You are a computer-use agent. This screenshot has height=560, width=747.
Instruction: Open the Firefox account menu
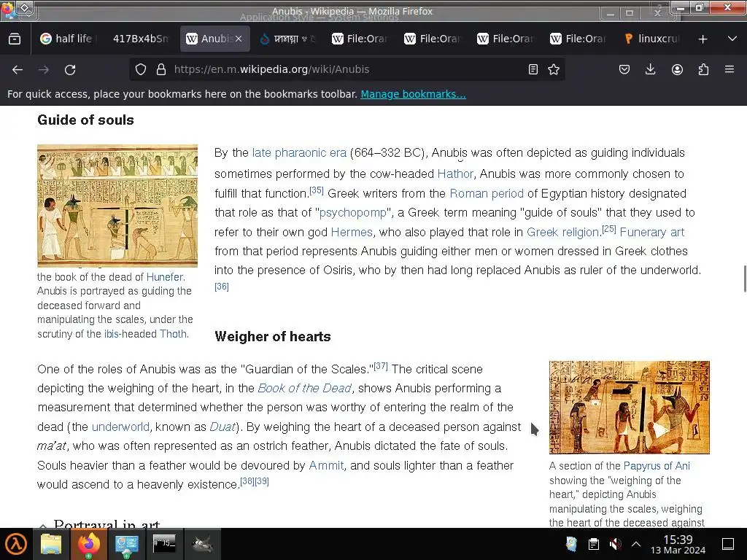coord(677,69)
